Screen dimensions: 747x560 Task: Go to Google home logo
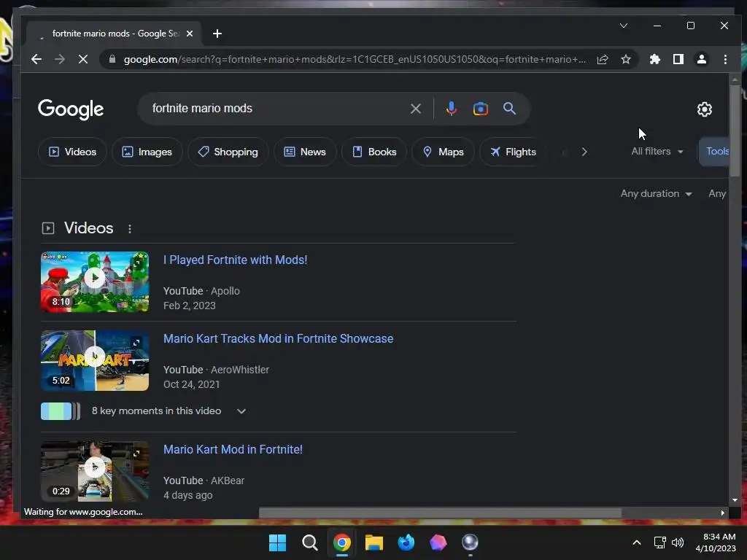pyautogui.click(x=71, y=109)
